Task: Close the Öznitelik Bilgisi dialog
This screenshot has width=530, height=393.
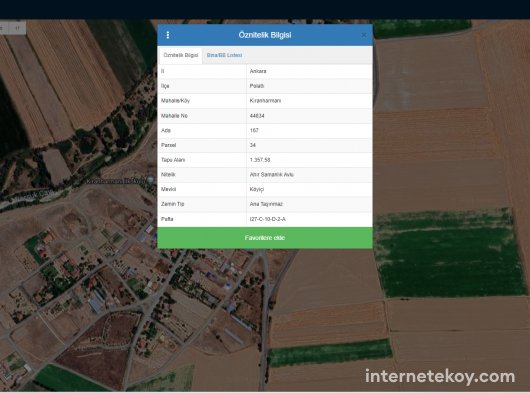Action: tap(364, 35)
